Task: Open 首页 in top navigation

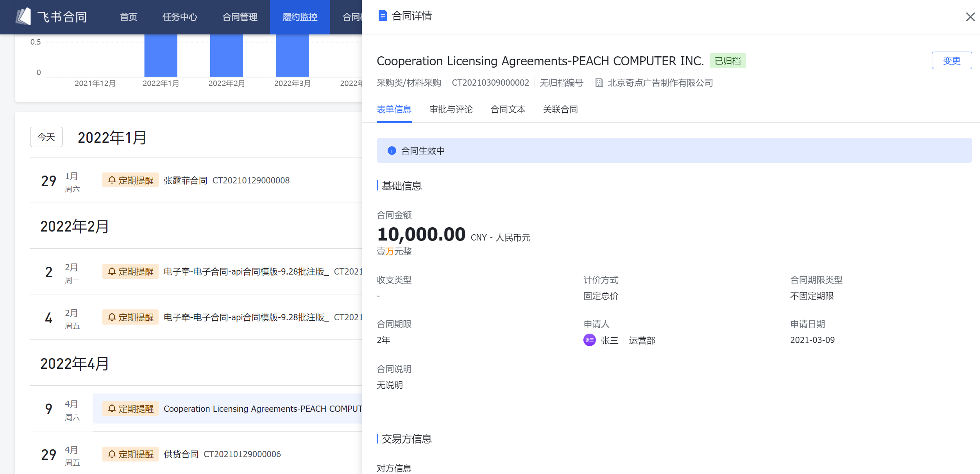Action: pos(129,17)
